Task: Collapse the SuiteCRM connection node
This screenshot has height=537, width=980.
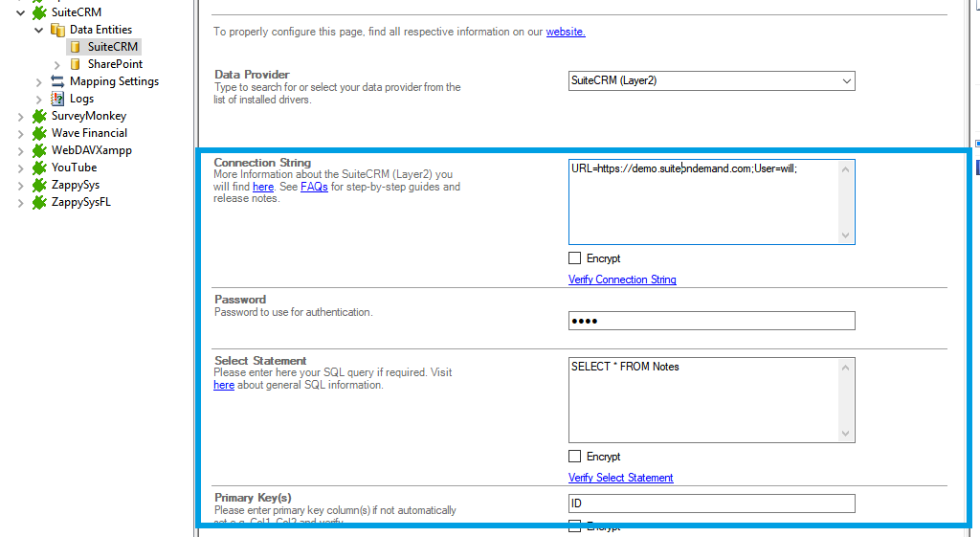Action: (21, 12)
